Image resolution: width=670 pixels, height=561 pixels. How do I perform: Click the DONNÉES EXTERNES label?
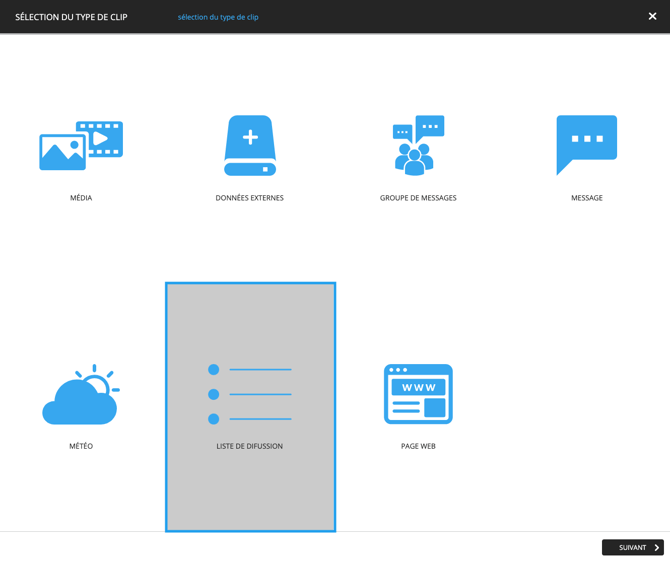[250, 198]
